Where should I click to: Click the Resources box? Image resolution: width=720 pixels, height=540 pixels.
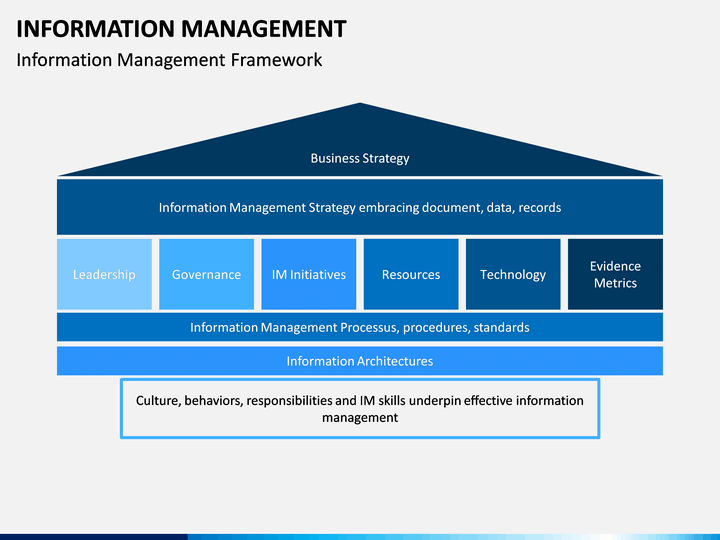click(x=411, y=274)
